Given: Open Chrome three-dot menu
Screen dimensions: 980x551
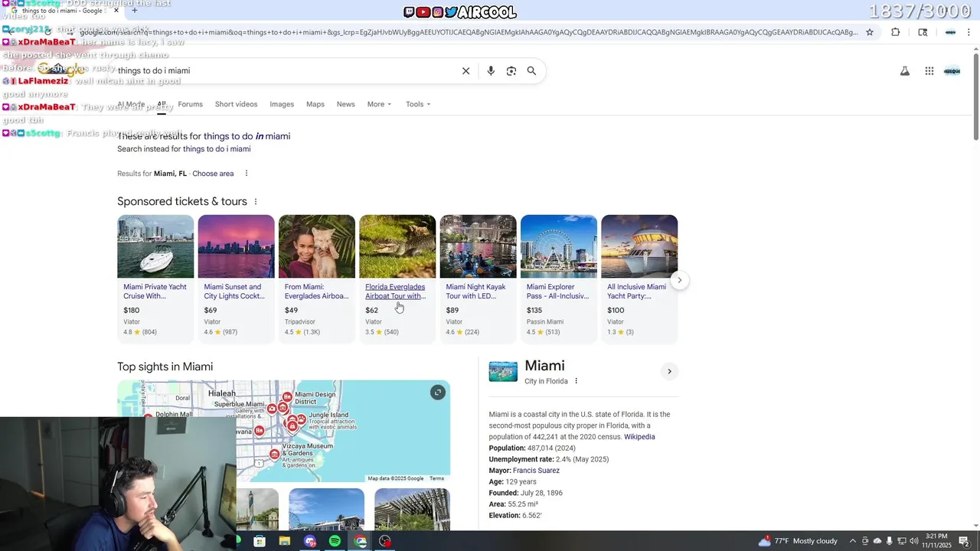Looking at the screenshot, I should pyautogui.click(x=969, y=32).
